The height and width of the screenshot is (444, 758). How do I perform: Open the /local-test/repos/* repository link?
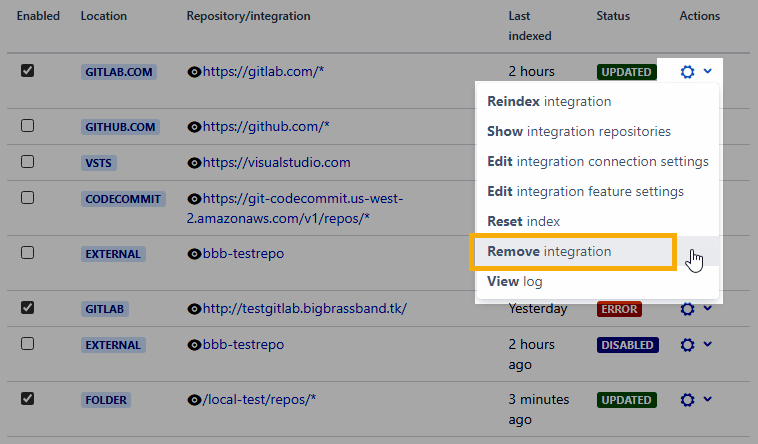259,400
